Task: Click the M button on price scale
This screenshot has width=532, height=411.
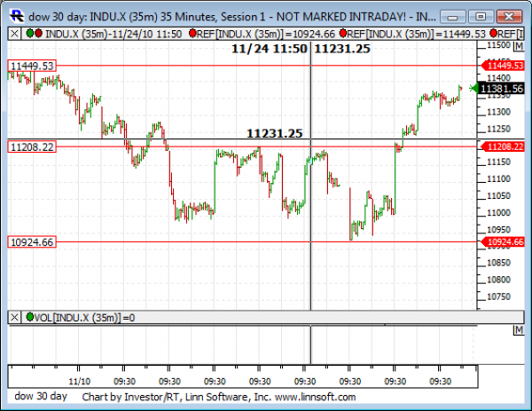Action: point(519,46)
